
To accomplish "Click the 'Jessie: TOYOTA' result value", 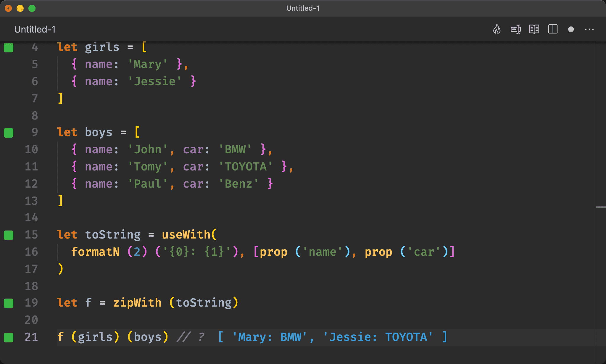I will coord(378,337).
